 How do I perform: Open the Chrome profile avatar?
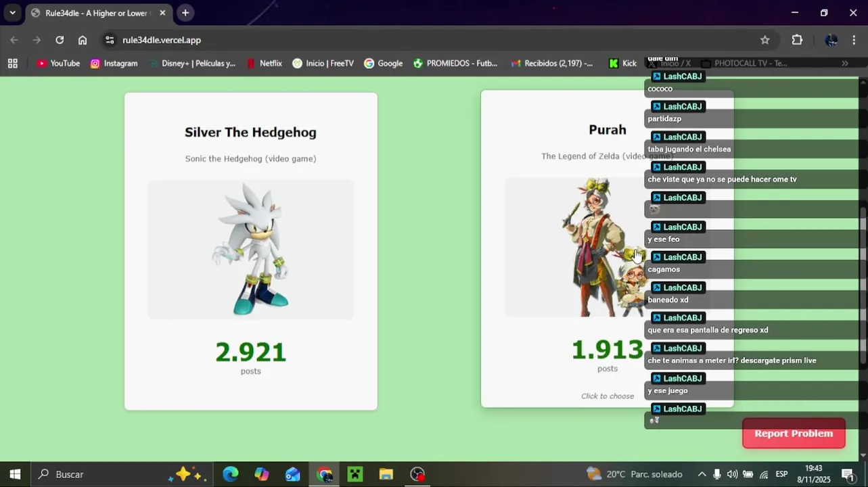click(x=831, y=40)
